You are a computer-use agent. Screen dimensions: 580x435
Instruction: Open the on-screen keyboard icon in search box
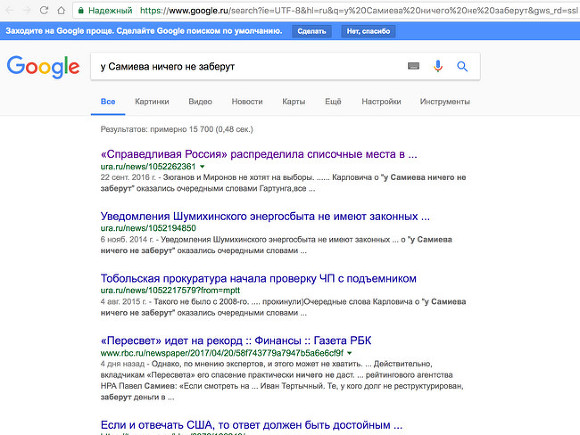[x=413, y=66]
